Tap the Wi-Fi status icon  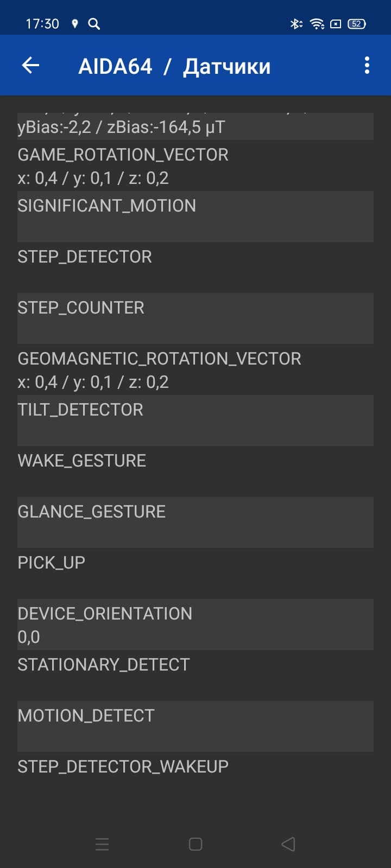tap(317, 24)
